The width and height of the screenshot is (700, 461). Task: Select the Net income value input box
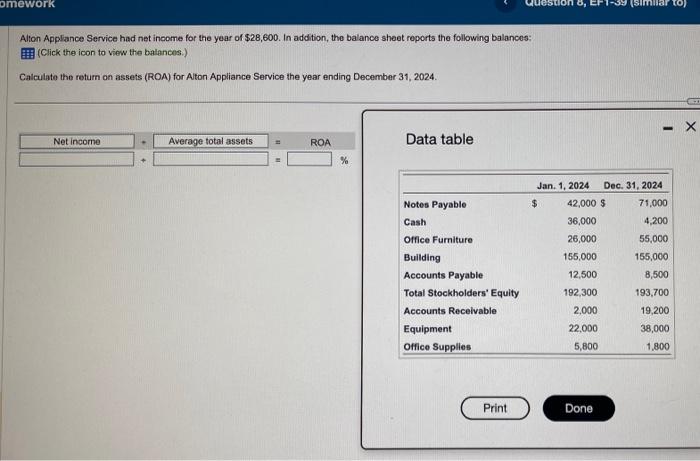tap(76, 159)
